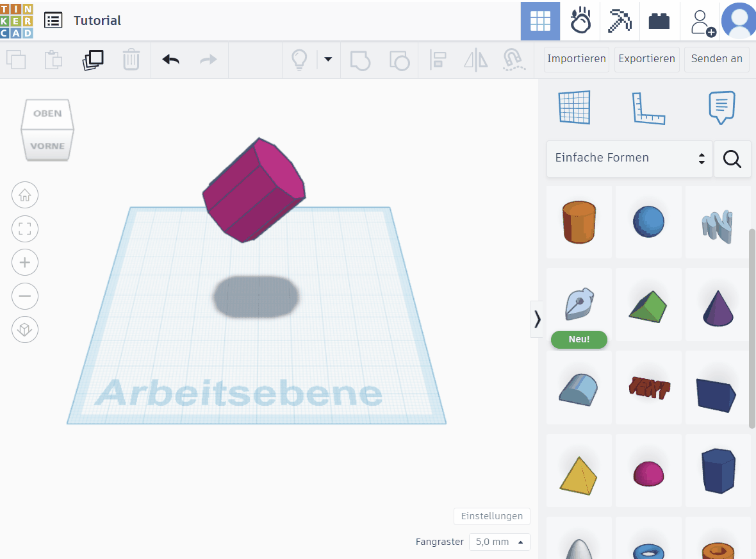
Task: Click the Mirror tool icon
Action: [476, 60]
